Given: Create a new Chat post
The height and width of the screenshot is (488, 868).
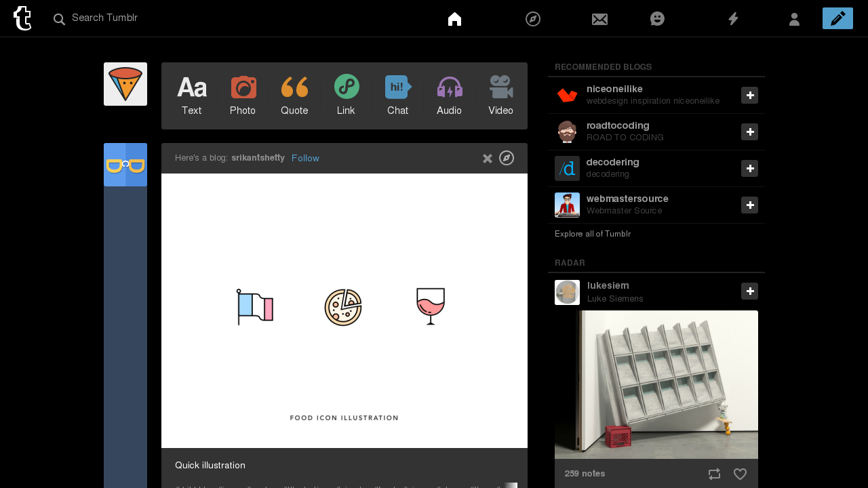Looking at the screenshot, I should tap(397, 96).
